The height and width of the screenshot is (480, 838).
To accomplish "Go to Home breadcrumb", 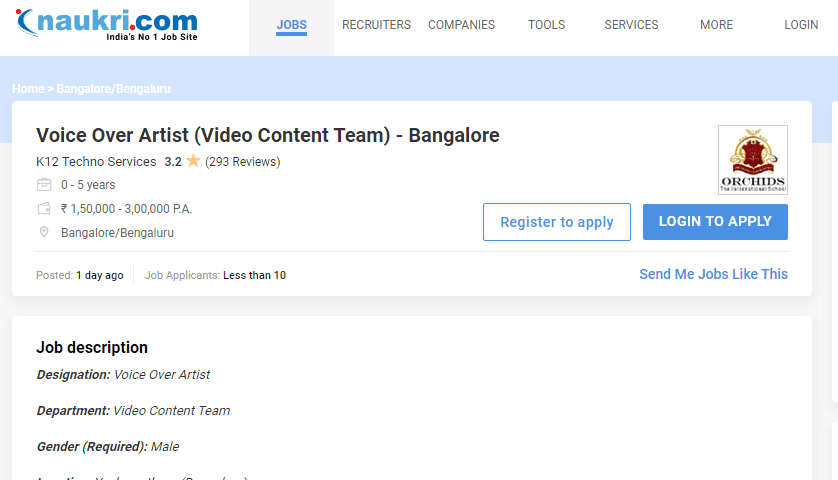I will [x=28, y=89].
